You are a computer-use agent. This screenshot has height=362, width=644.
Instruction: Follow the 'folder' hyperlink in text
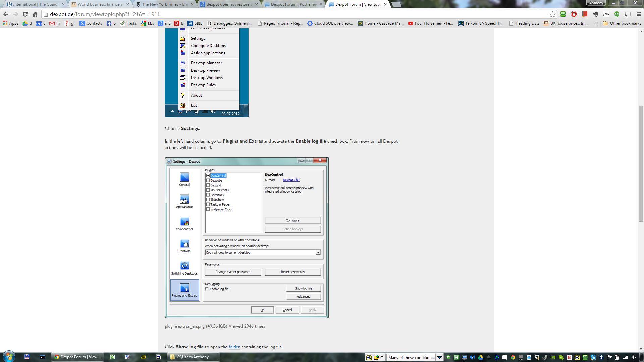point(234,347)
